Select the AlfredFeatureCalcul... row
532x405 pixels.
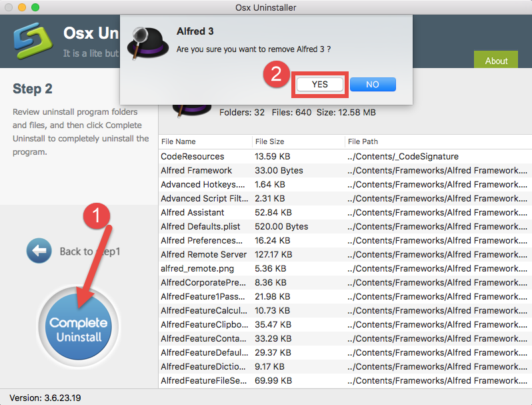[345, 311]
